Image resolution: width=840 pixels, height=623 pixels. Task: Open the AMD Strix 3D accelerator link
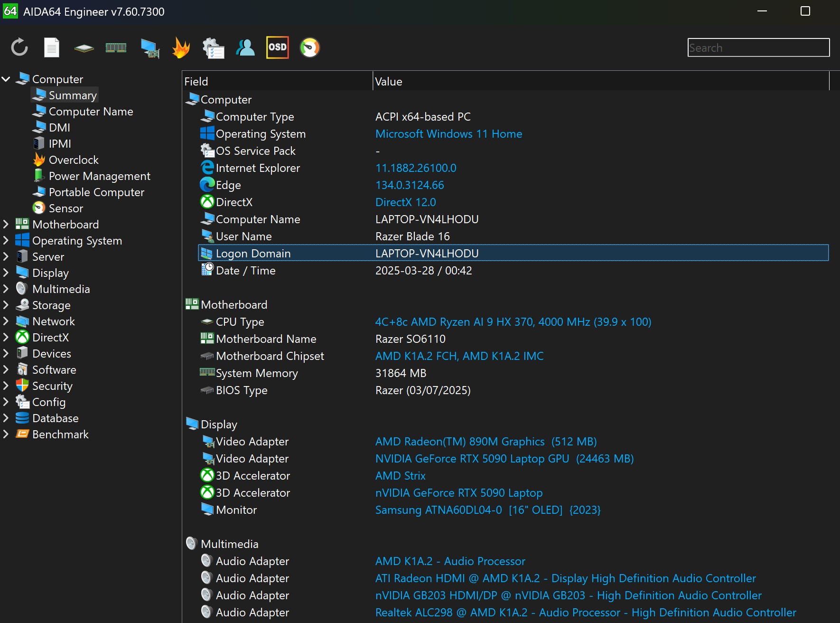click(x=400, y=476)
